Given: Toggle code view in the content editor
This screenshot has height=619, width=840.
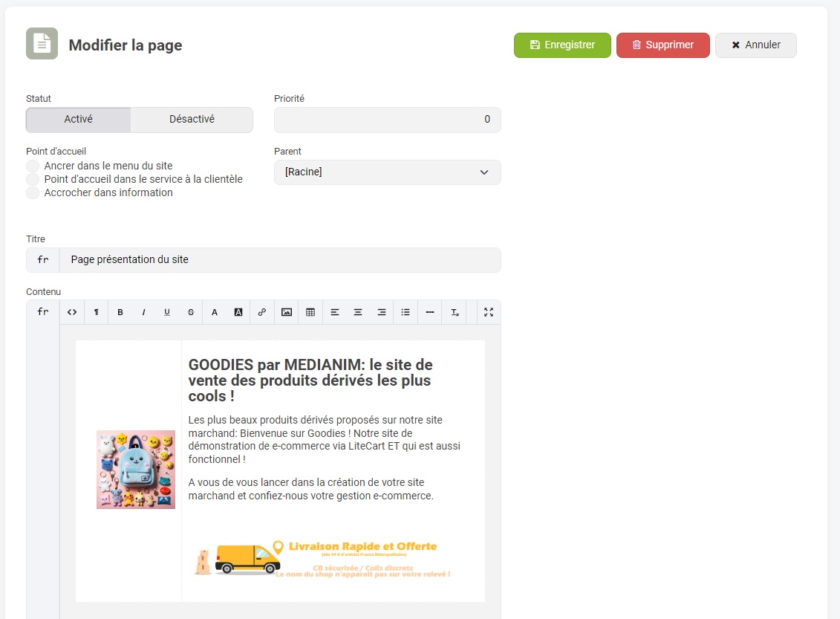Looking at the screenshot, I should (x=72, y=312).
